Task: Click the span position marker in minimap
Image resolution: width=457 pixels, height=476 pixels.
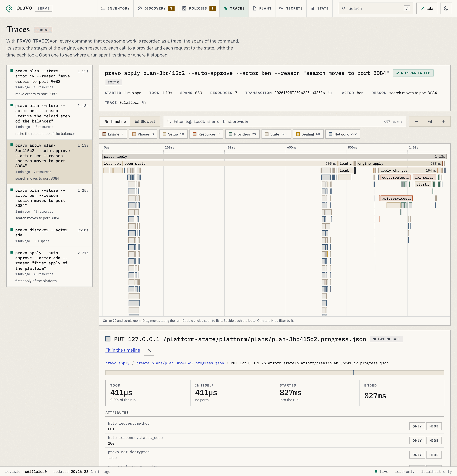Action: coord(354,373)
